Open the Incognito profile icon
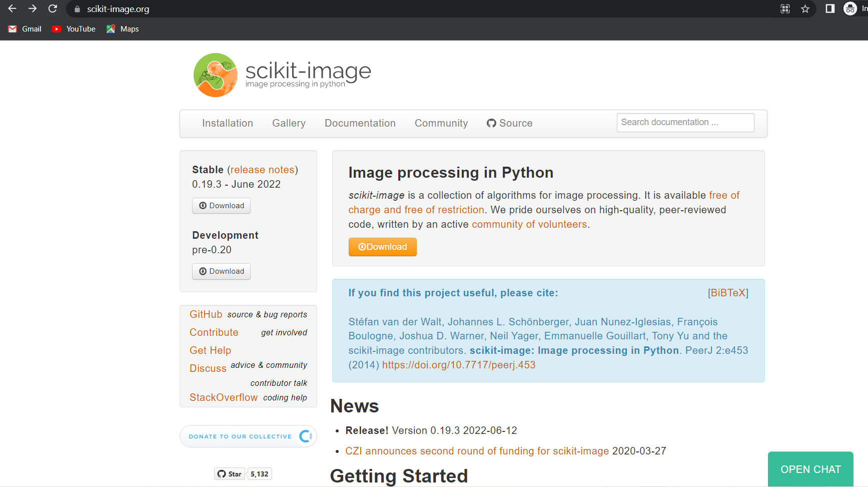 point(850,9)
